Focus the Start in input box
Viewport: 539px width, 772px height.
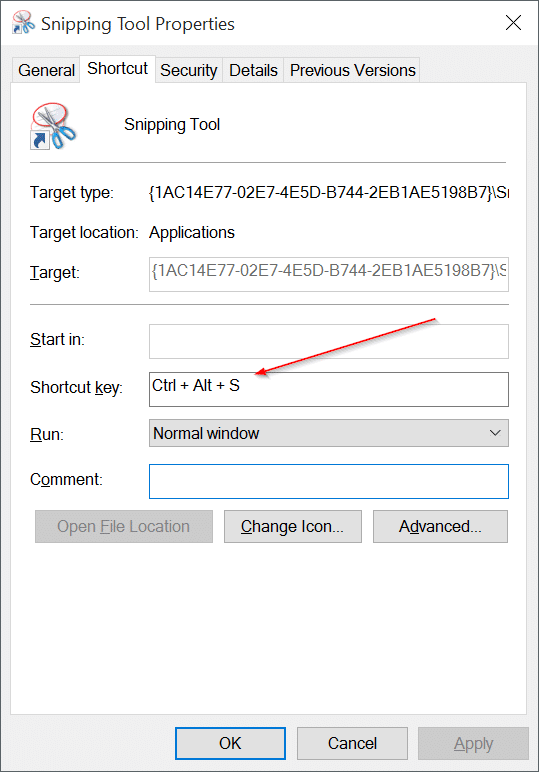click(x=329, y=341)
